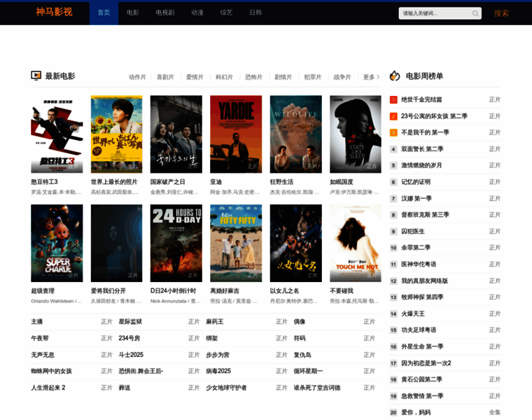This screenshot has width=532, height=420.
Task: Filter by 剧情片 category
Action: click(283, 77)
